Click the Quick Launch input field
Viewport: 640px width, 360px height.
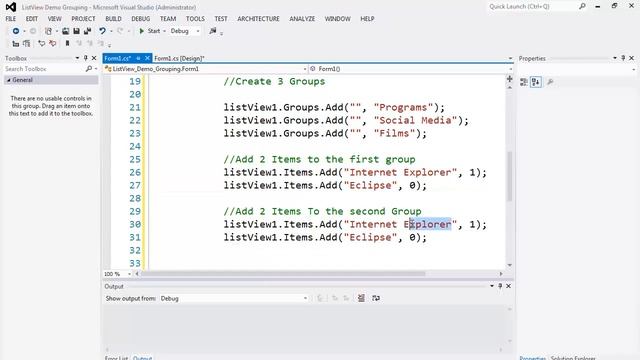coord(532,7)
